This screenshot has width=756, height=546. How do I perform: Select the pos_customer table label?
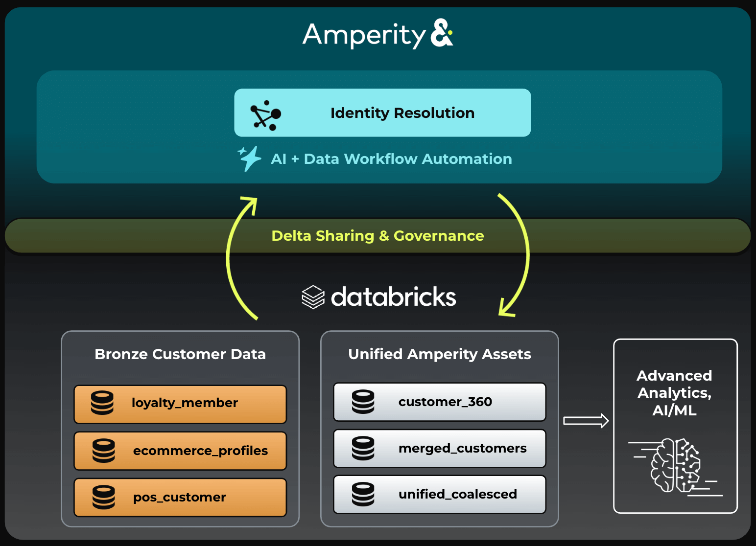tap(179, 497)
